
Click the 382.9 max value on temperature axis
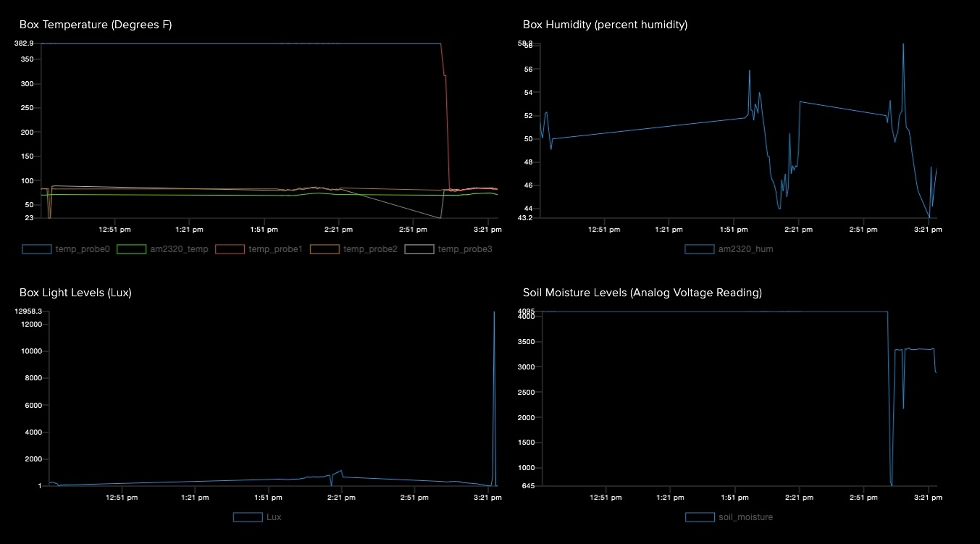click(24, 43)
